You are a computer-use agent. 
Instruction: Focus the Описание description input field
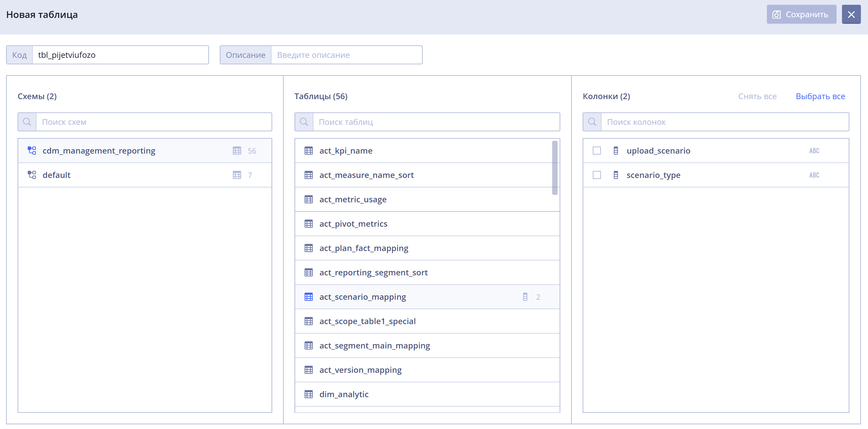pyautogui.click(x=347, y=55)
